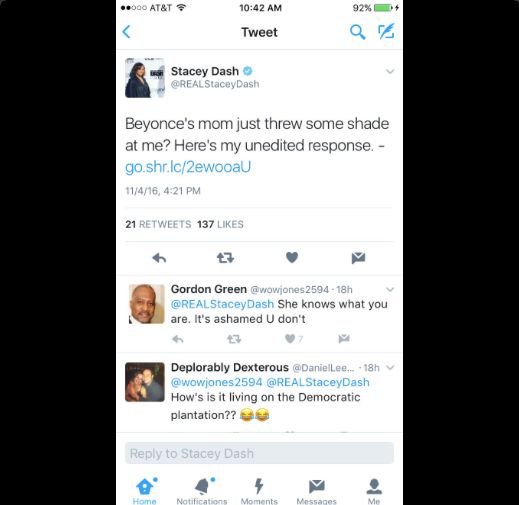
Task: Tap the Reply to Stacey Dash field
Action: pos(259,453)
